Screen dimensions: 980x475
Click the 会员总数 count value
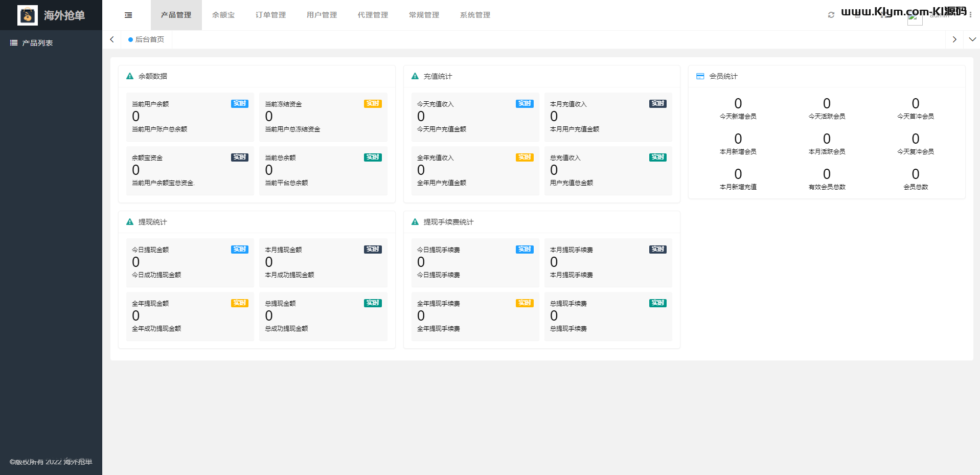(916, 174)
